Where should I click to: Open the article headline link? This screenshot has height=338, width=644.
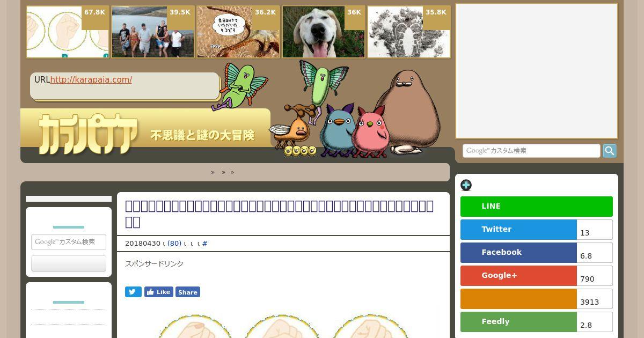coord(280,214)
